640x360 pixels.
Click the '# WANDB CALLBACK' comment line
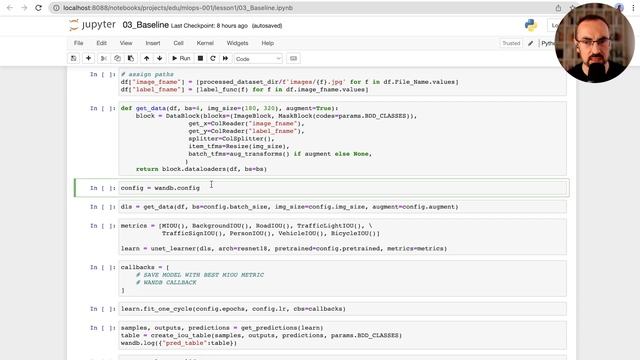point(166,282)
